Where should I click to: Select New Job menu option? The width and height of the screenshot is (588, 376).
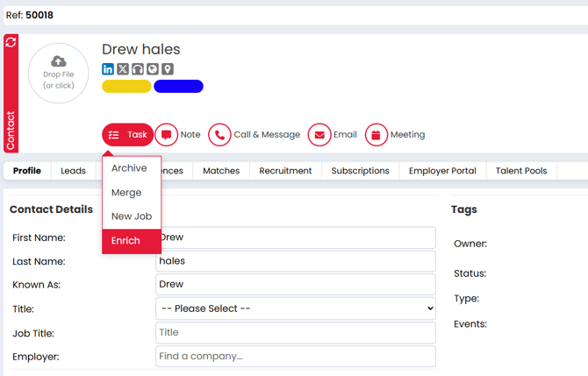(x=132, y=216)
